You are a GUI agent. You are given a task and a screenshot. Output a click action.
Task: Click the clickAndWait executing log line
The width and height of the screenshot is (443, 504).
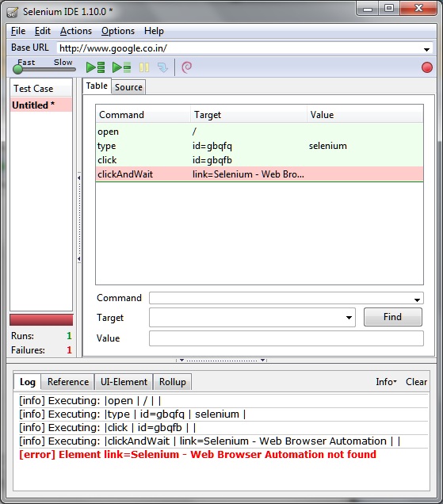(209, 441)
